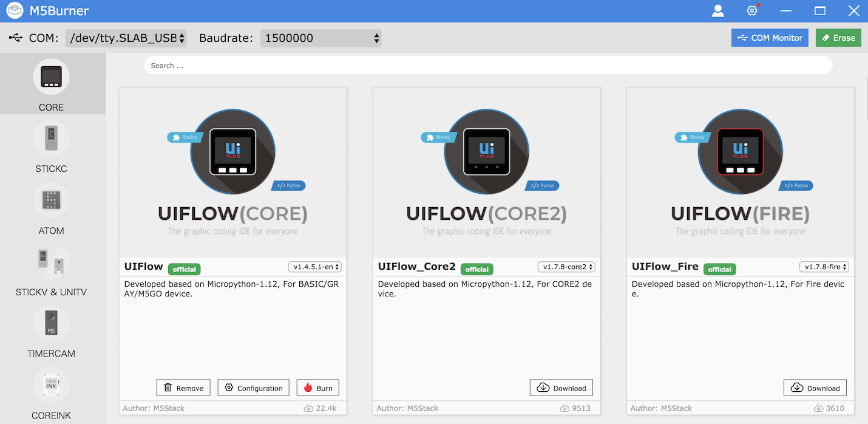Open settings via the gear icon
This screenshot has height=424, width=868.
click(752, 11)
